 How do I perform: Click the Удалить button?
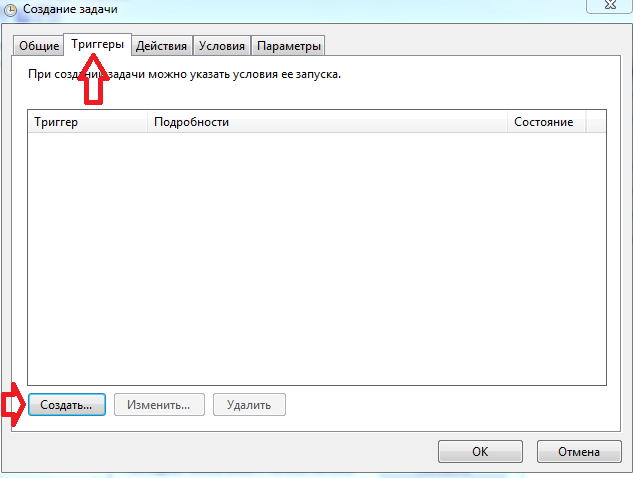(x=249, y=405)
